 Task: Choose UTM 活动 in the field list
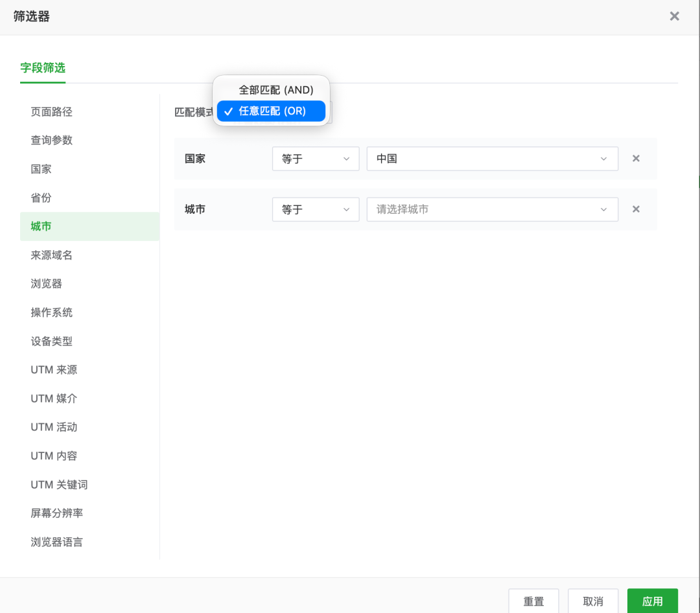[89, 427]
